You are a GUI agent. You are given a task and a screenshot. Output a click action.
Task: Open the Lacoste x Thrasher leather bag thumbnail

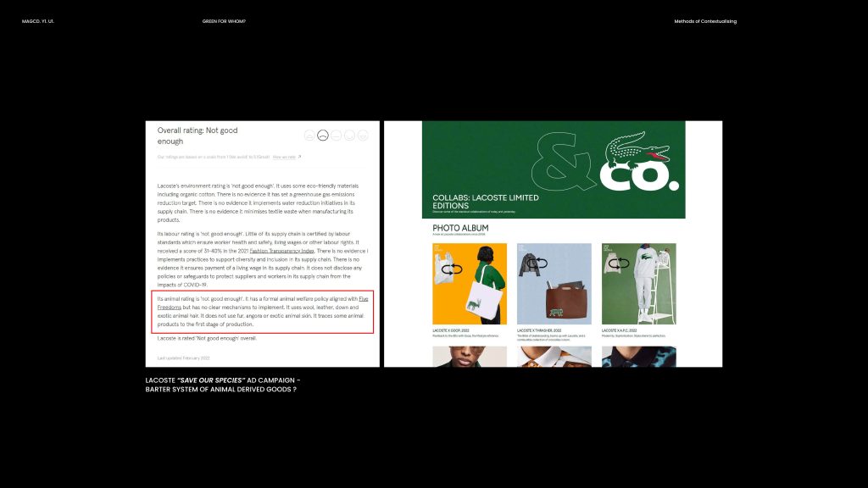point(554,284)
